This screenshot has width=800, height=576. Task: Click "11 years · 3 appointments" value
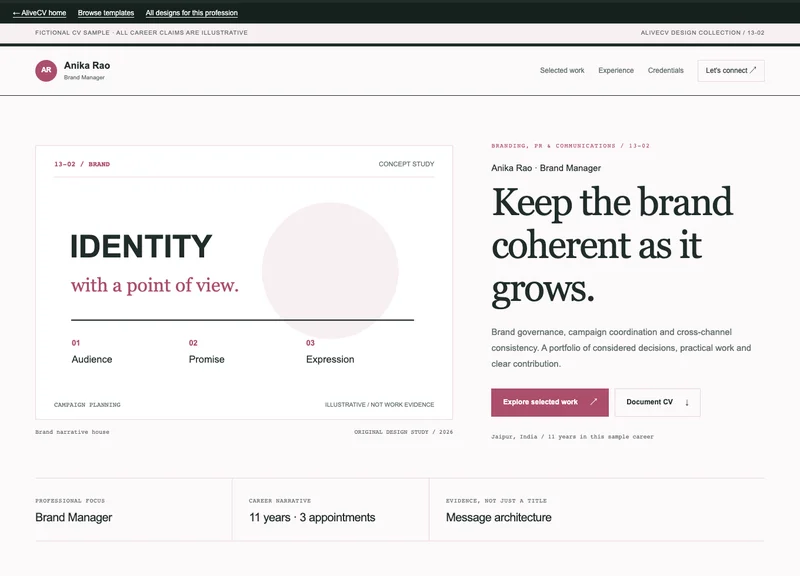312,517
